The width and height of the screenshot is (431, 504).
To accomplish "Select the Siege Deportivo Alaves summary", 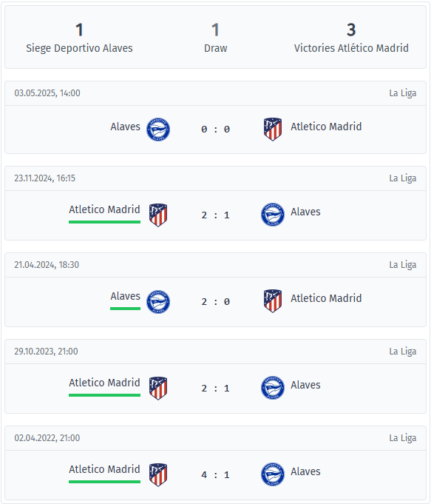I will 79,38.
